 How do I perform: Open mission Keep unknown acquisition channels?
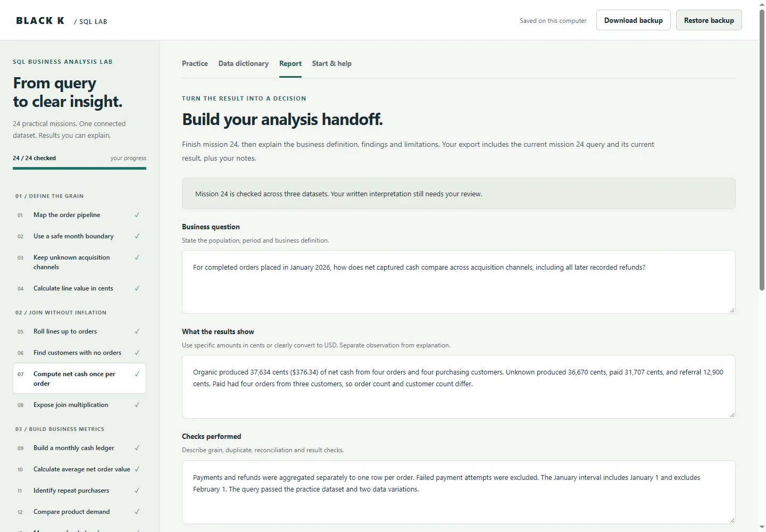[x=79, y=262]
